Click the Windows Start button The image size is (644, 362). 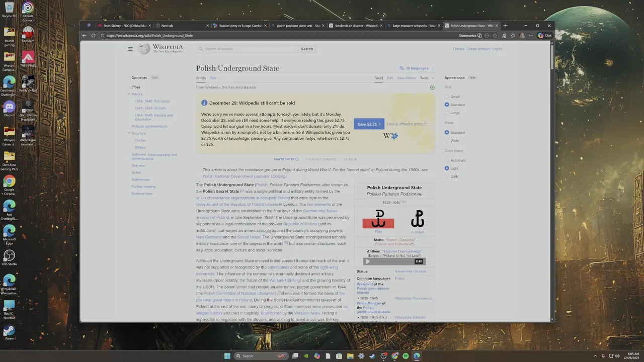(x=227, y=356)
